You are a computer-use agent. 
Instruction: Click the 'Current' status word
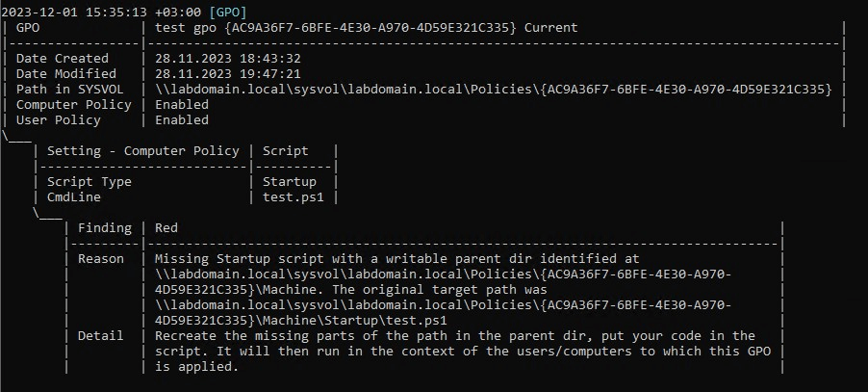550,27
